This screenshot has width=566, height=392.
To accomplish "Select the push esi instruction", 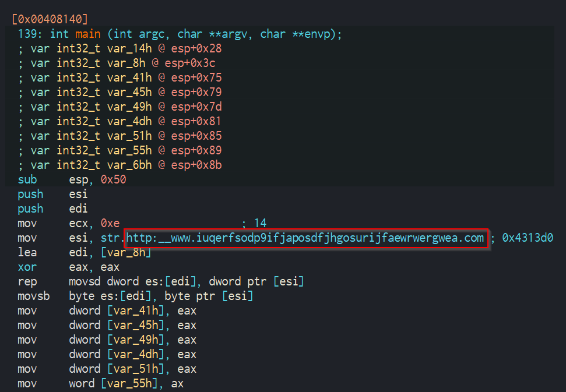I will (52, 194).
